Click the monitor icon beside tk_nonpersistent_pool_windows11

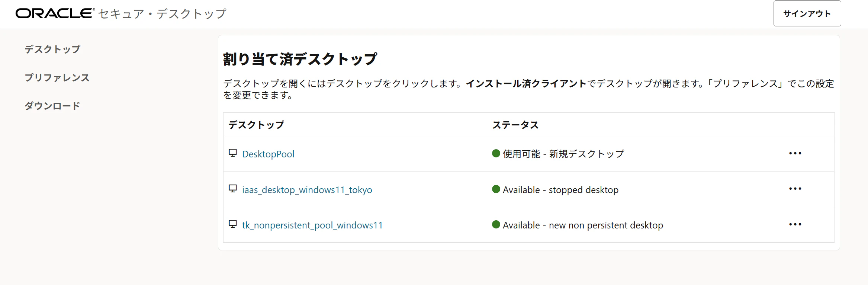[x=233, y=224]
